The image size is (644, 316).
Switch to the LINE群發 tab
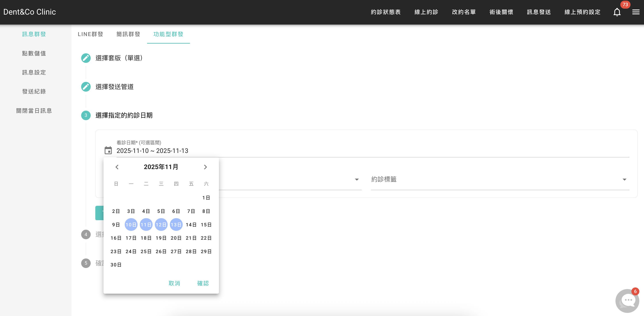click(x=90, y=34)
